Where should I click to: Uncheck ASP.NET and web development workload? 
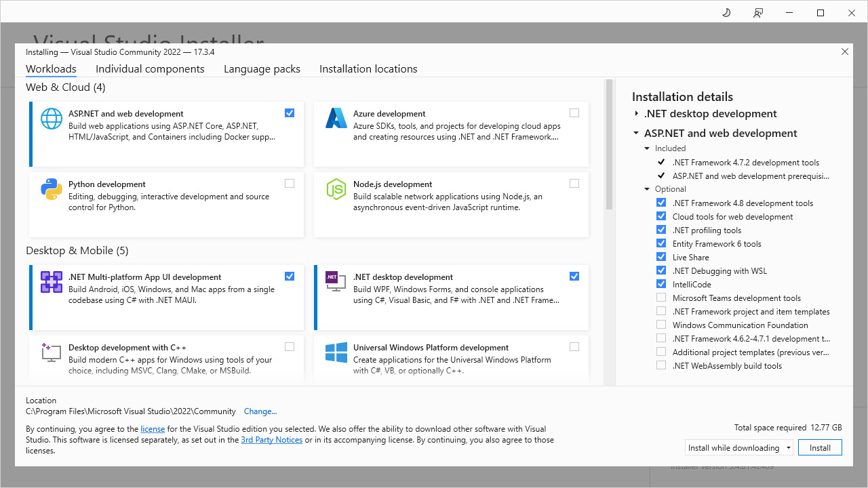point(290,113)
